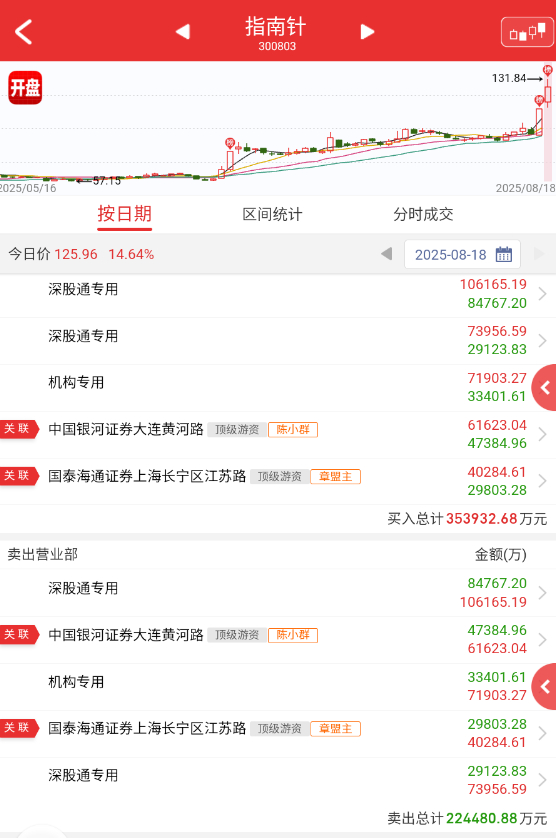Open the candlestick chart view icon

pos(527,32)
